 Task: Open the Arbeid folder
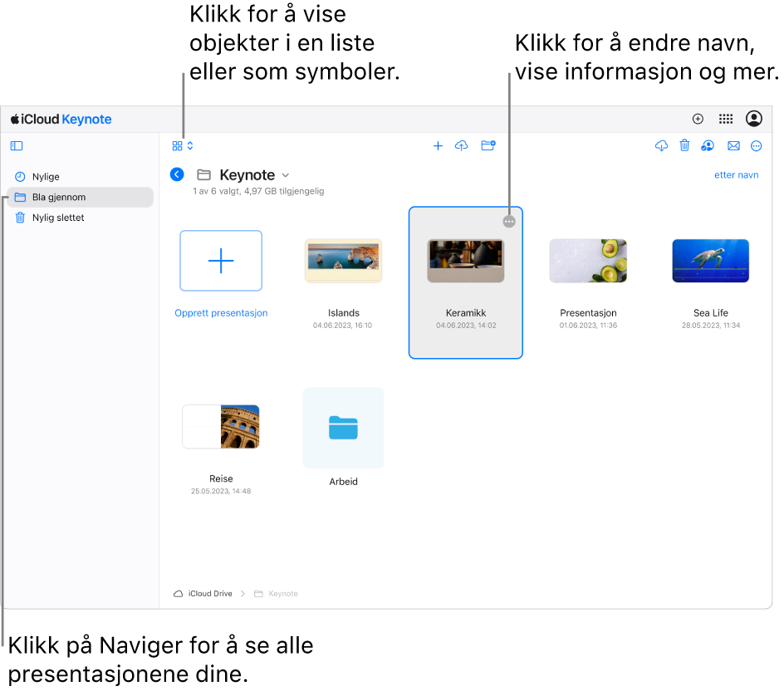344,428
